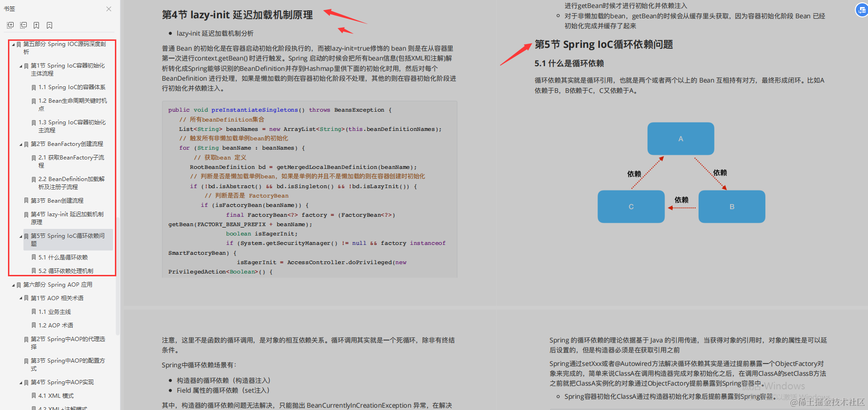This screenshot has width=868, height=410.
Task: Collapse 第五部分 Spring IOC源码深度剖析 node
Action: point(13,45)
